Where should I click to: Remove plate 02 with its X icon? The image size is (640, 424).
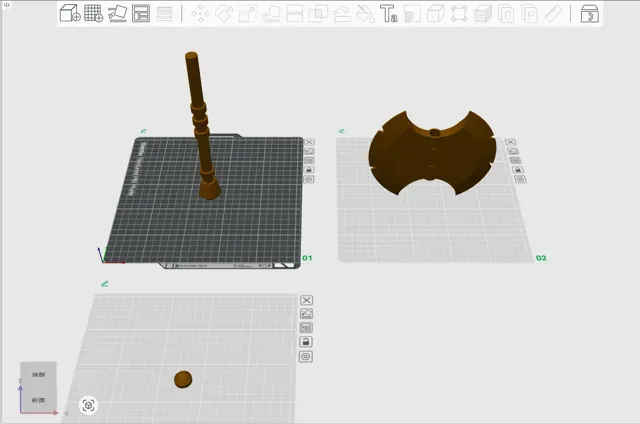(510, 142)
